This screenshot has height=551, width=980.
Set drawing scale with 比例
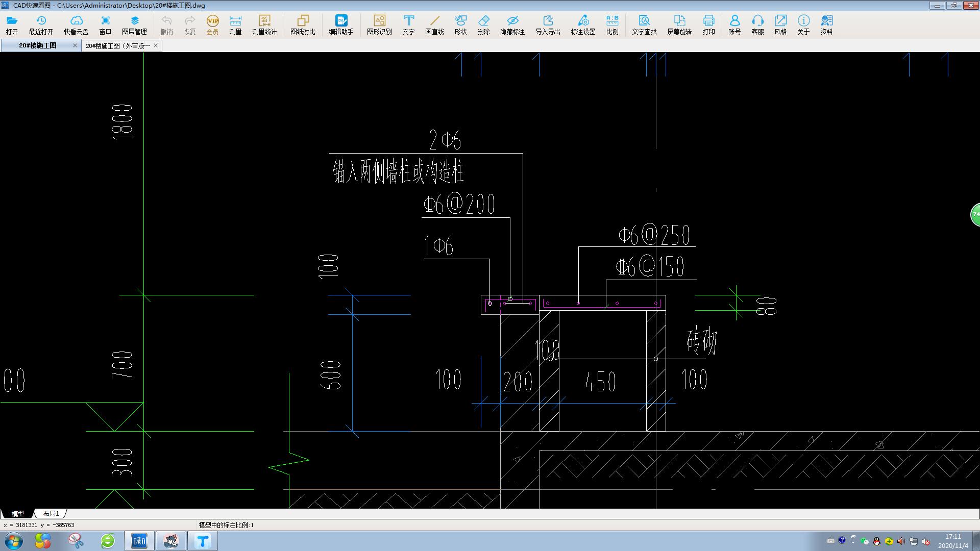[x=612, y=24]
